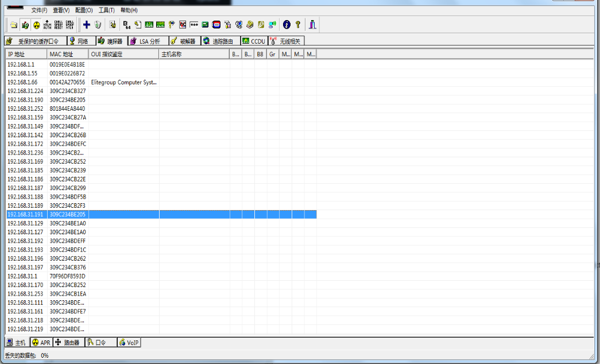The image size is (600, 364).
Task: Click the 丢失的数据包 status bar entry
Action: tap(27, 355)
